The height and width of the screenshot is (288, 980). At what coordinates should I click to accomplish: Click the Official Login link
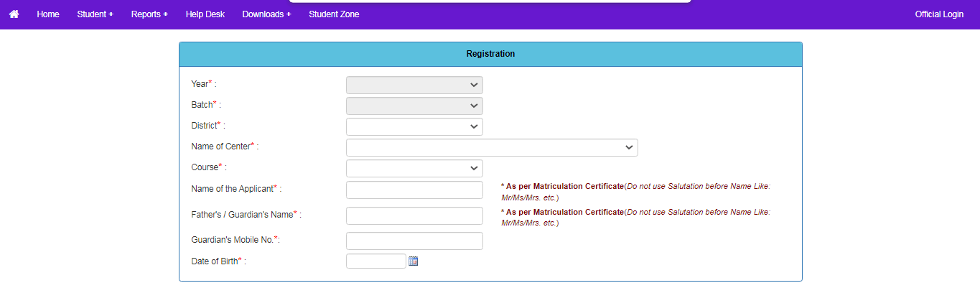pyautogui.click(x=939, y=14)
